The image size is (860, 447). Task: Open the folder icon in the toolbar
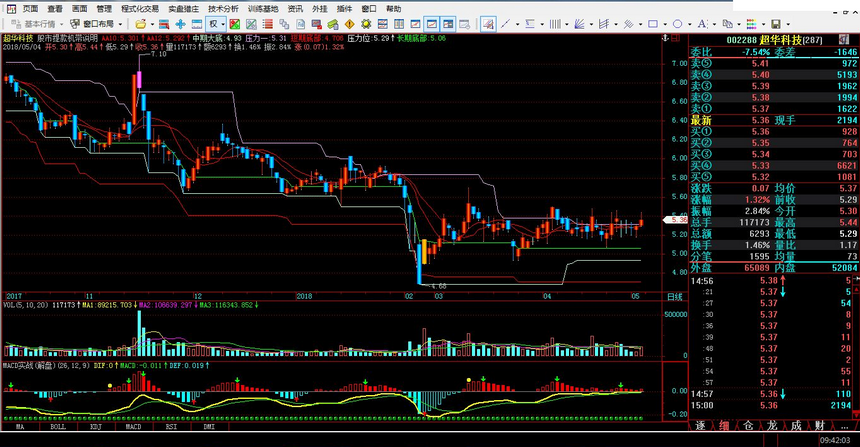click(x=141, y=24)
